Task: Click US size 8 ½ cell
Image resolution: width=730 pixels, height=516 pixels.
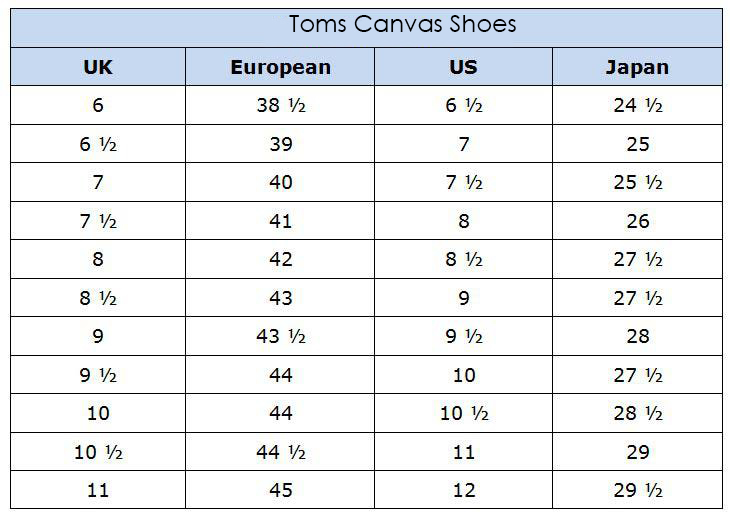Action: click(463, 259)
